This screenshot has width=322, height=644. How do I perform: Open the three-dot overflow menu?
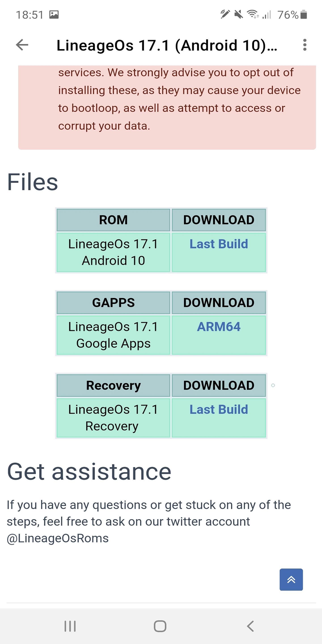click(x=305, y=45)
